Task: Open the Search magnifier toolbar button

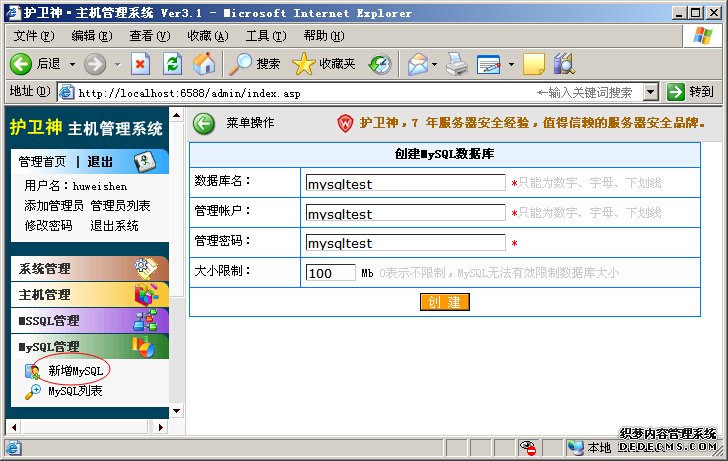Action: (x=241, y=64)
